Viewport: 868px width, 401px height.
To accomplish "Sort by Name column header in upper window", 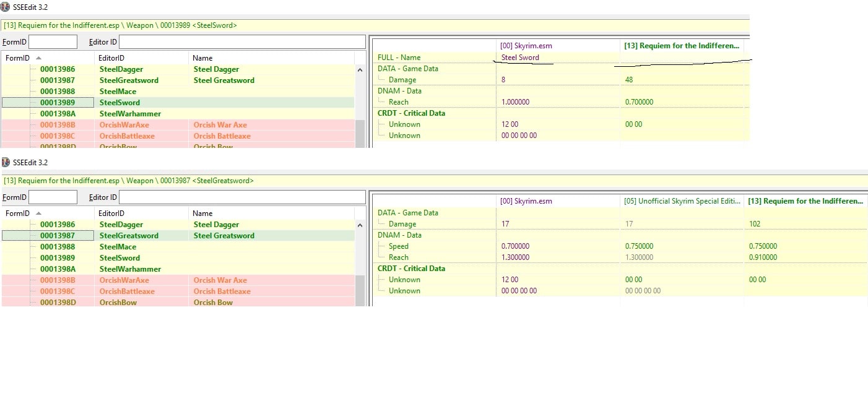I will coord(271,58).
